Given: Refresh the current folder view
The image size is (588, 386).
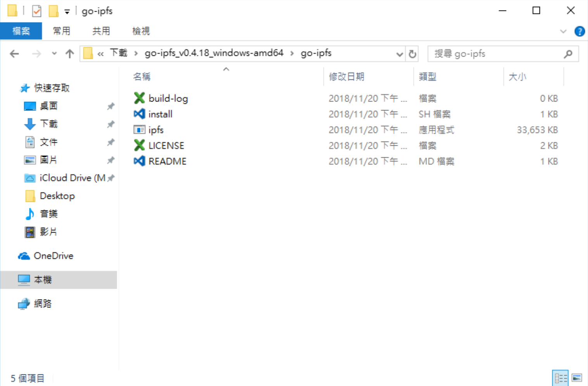Looking at the screenshot, I should coord(413,54).
